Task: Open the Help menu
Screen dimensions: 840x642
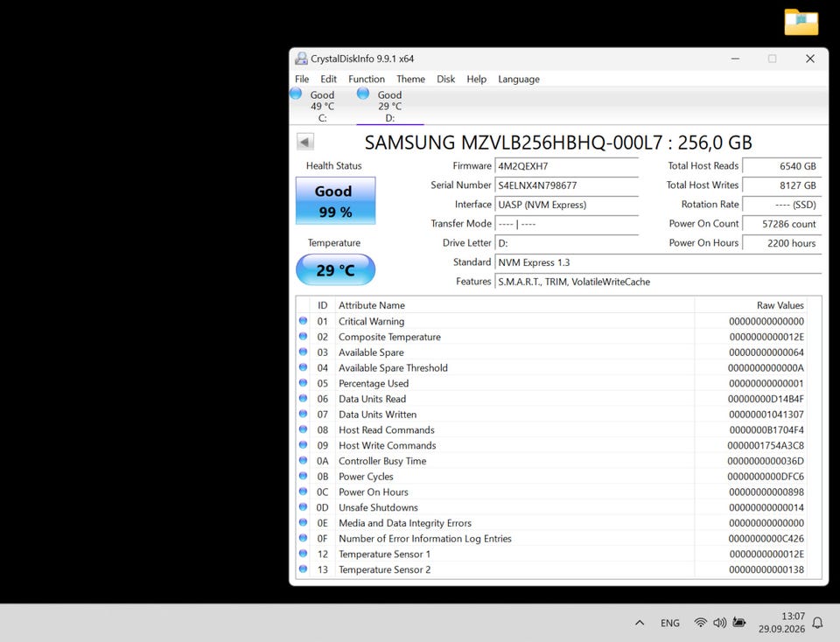Action: click(476, 79)
